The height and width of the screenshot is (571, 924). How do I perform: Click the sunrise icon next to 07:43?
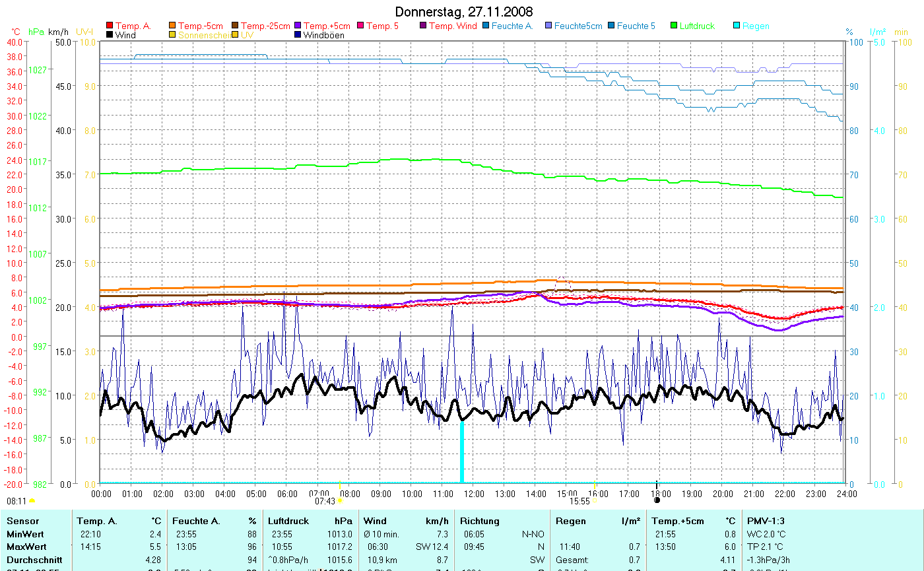pos(340,501)
